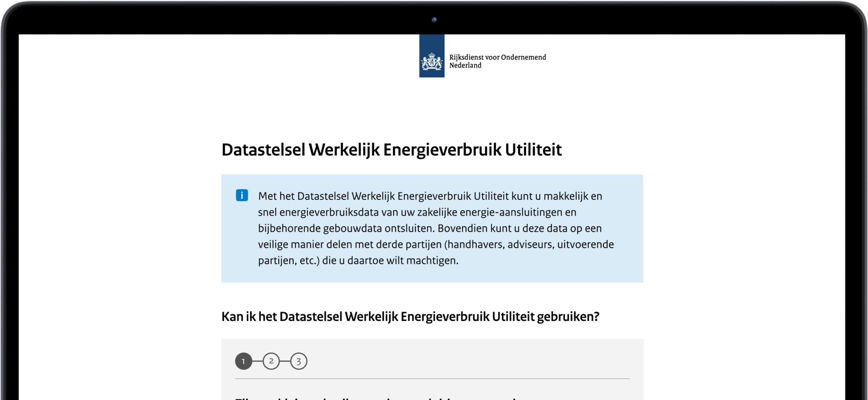Click the empty gray panel area right of the stepper
Image resolution: width=868 pixels, height=400 pixels.
(x=475, y=360)
